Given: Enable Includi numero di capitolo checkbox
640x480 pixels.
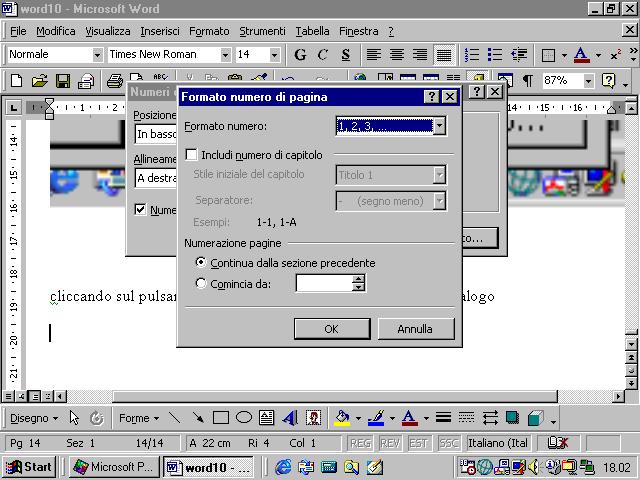Looking at the screenshot, I should point(191,155).
